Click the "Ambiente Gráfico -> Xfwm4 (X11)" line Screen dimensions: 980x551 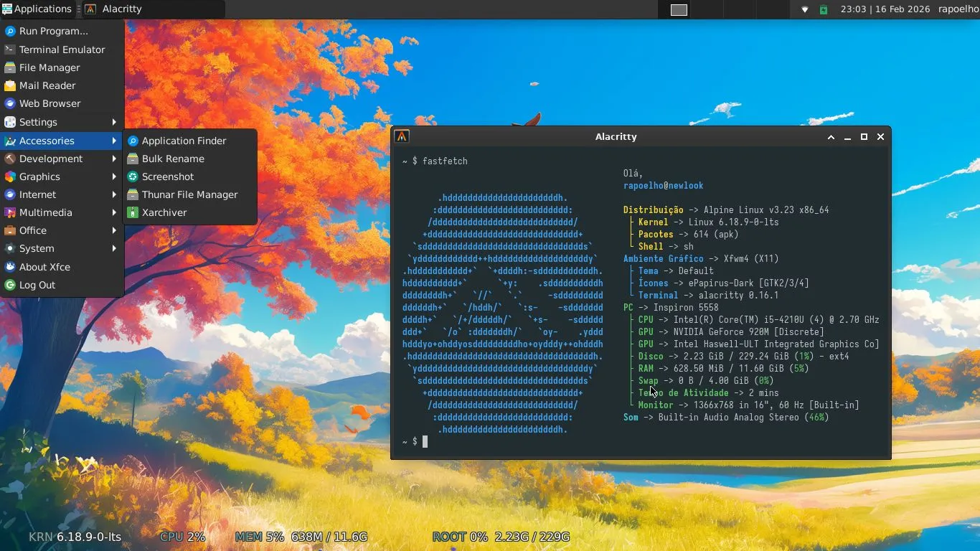(x=701, y=258)
